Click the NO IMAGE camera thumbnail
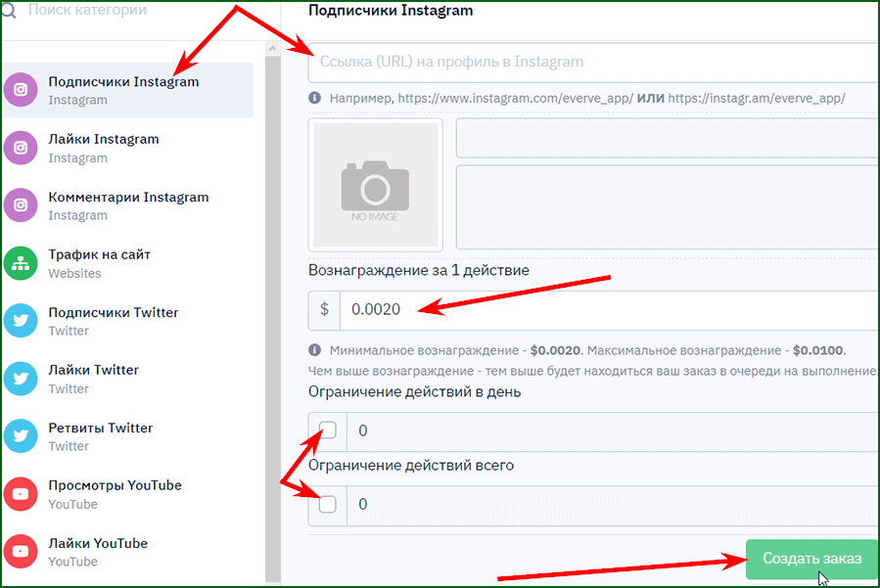Viewport: 880px width, 588px height. (x=376, y=185)
